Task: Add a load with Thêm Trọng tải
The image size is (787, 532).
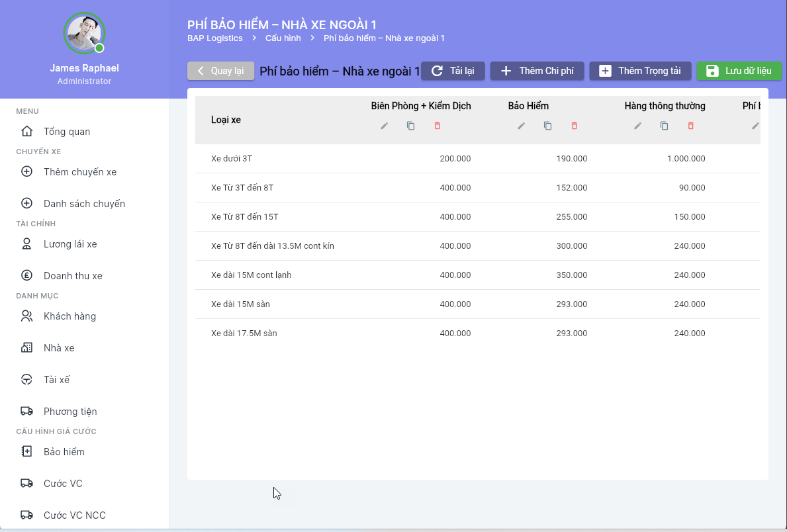Action: pos(640,71)
